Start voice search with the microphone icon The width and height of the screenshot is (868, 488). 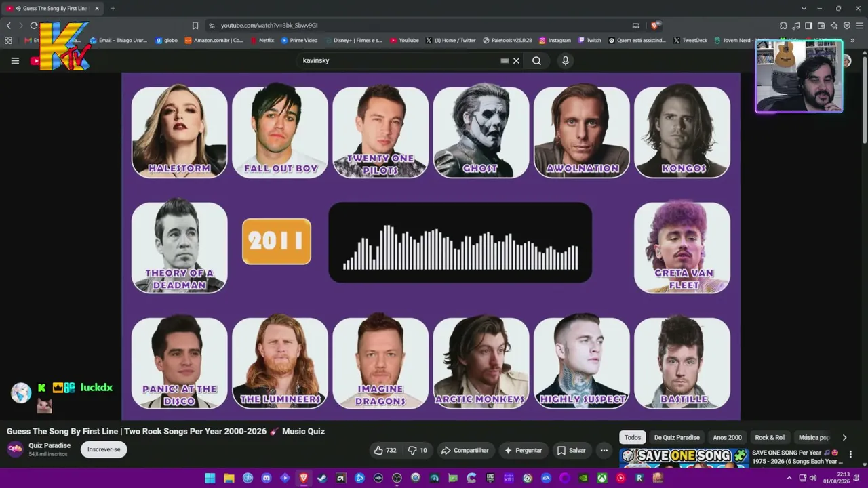coord(565,60)
